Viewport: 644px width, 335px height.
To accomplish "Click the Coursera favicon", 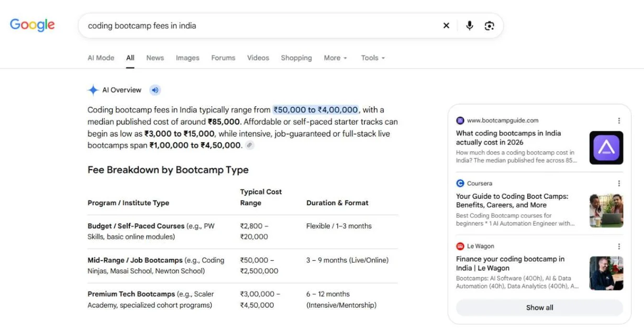I will coord(460,183).
